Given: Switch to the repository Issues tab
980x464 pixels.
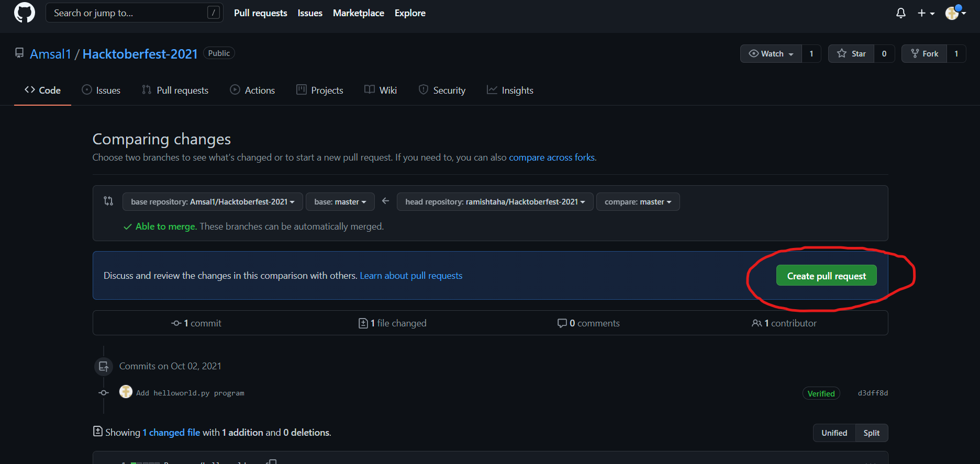Looking at the screenshot, I should [101, 90].
